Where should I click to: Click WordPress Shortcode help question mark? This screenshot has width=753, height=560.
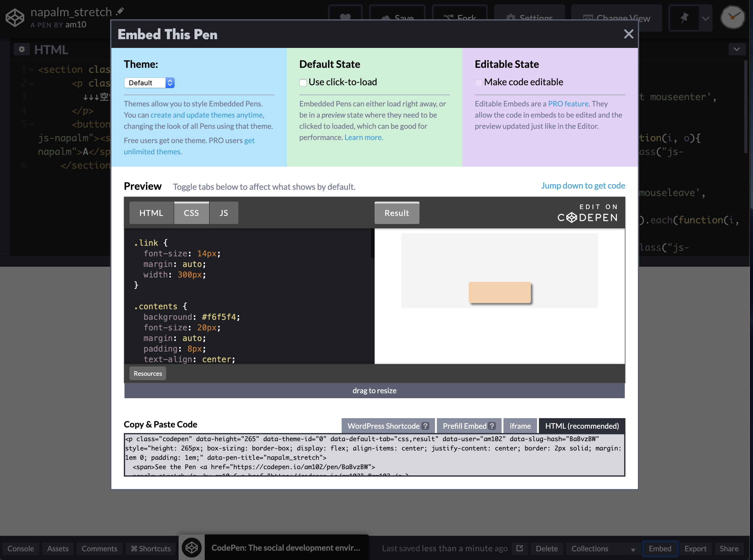(425, 426)
